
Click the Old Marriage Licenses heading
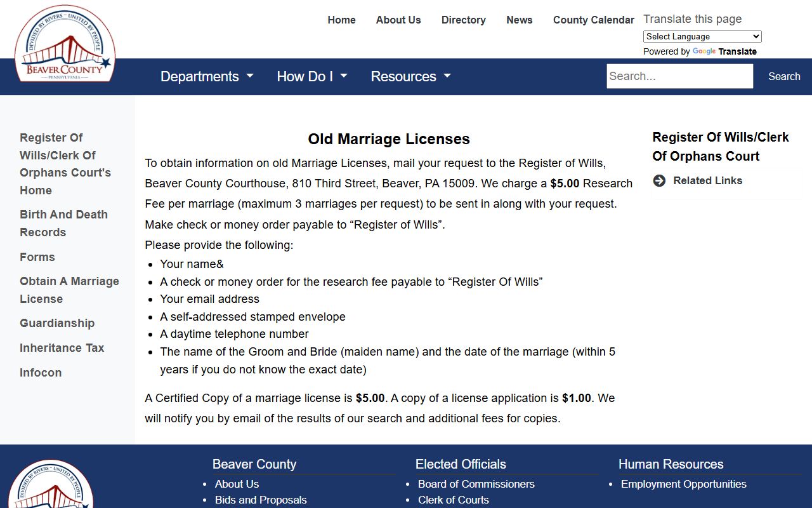click(x=389, y=139)
